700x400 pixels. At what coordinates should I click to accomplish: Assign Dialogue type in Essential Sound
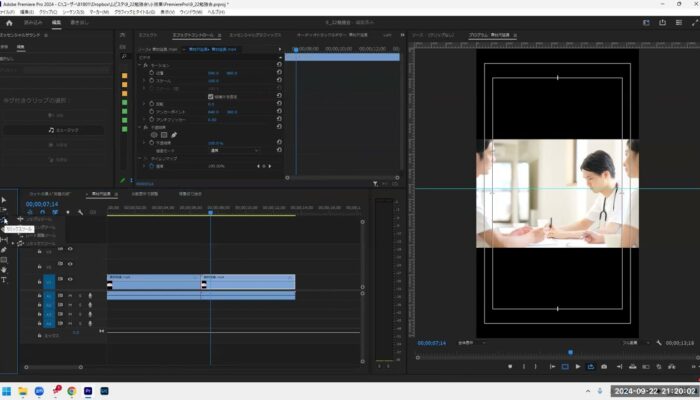tap(54, 115)
